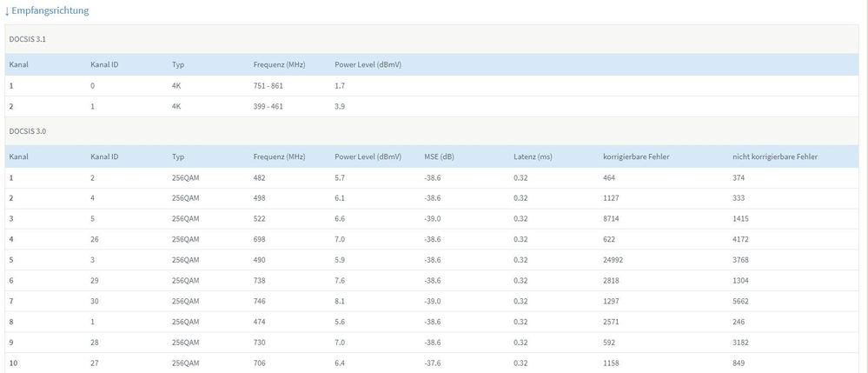868x373 pixels.
Task: Select uncorrectable errors value 1304
Action: (x=740, y=281)
